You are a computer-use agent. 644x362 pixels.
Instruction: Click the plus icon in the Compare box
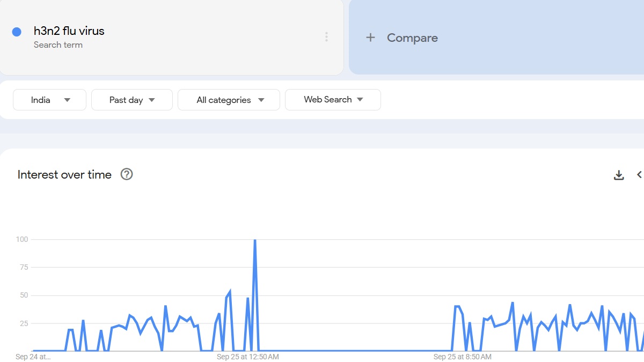371,37
